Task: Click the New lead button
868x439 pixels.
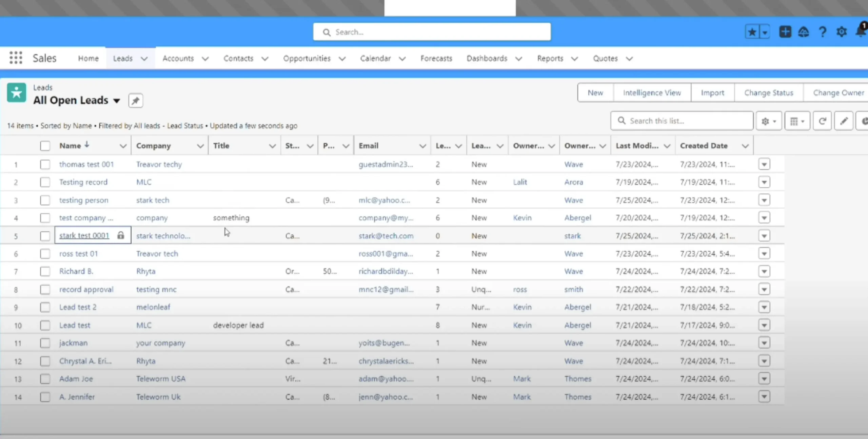Action: (595, 93)
